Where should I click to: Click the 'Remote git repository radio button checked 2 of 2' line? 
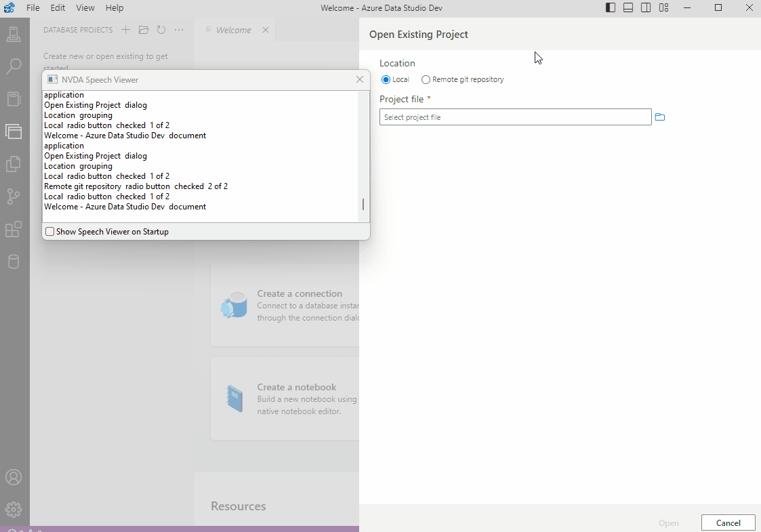click(136, 186)
